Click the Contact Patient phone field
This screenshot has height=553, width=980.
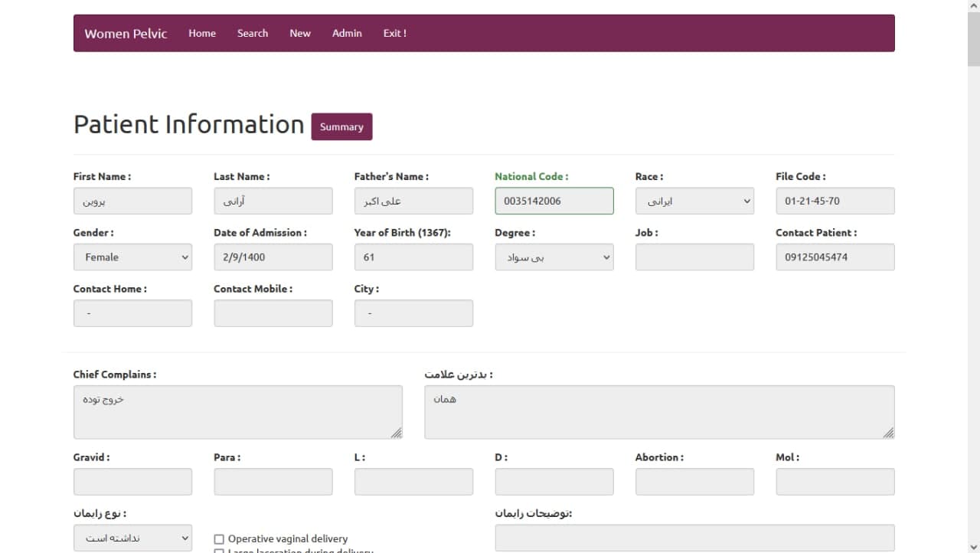pyautogui.click(x=835, y=257)
